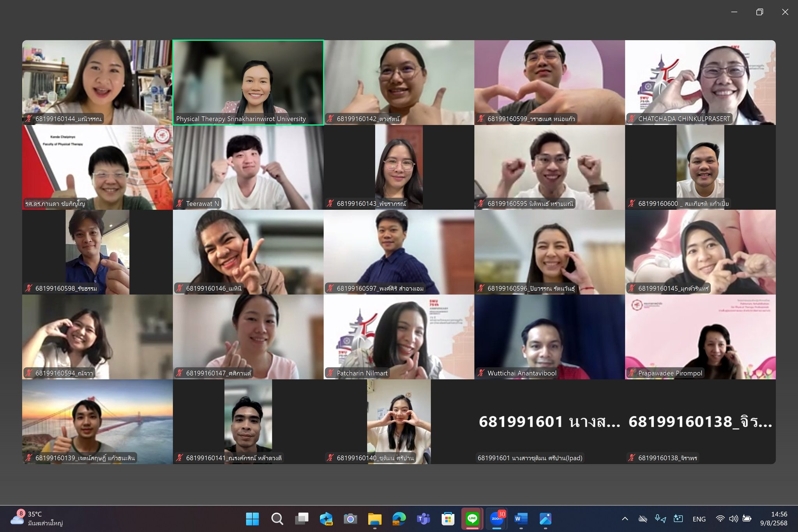Open the Windows Start menu

[x=252, y=519]
